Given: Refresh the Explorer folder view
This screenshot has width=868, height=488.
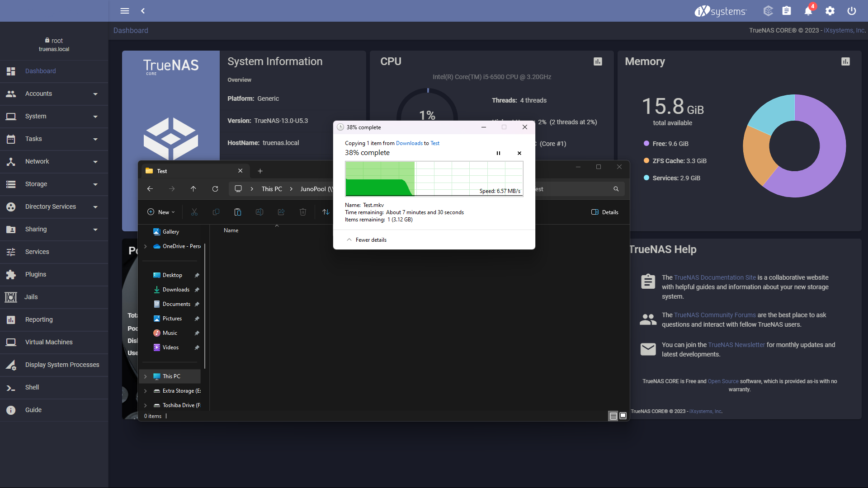Looking at the screenshot, I should [x=215, y=189].
